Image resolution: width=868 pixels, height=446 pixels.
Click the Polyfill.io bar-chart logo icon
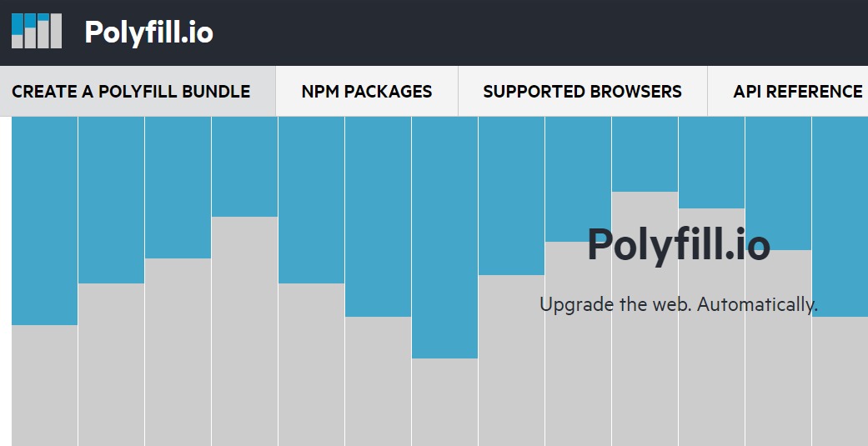[37, 31]
